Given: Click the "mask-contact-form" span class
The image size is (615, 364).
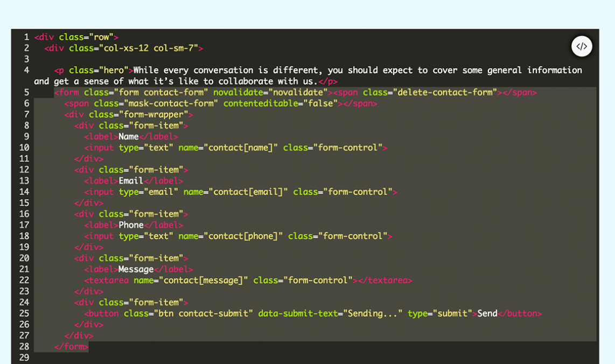Looking at the screenshot, I should [171, 103].
